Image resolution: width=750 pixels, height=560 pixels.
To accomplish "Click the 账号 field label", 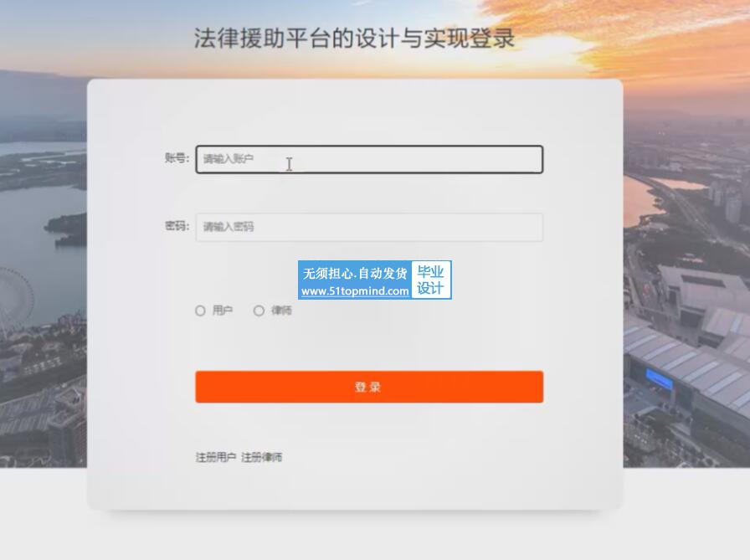I will click(x=177, y=158).
